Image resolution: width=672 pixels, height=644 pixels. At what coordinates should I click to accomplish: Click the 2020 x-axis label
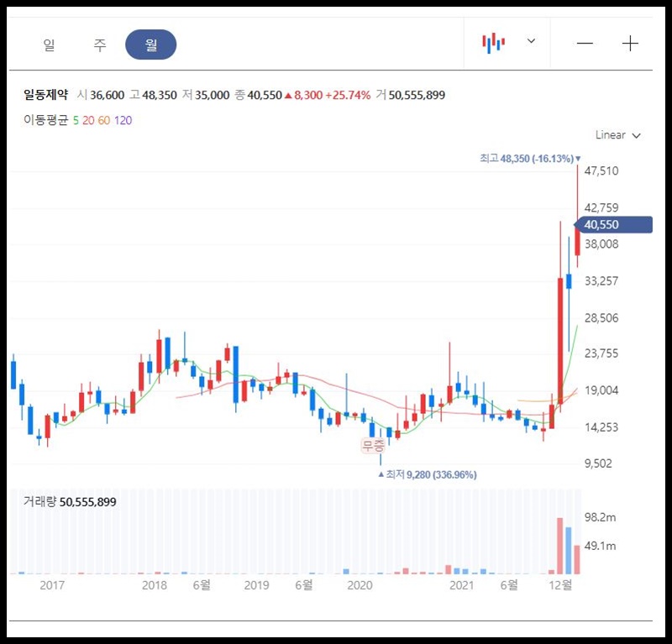click(x=360, y=585)
